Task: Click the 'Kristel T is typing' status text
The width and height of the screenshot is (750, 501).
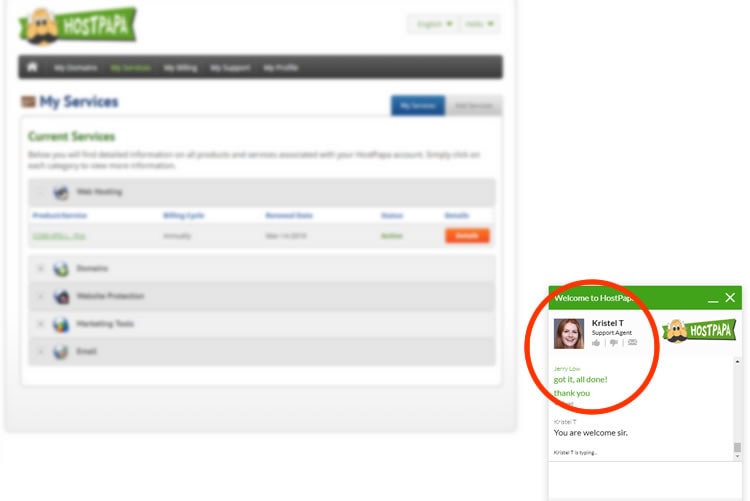Action: pos(575,452)
